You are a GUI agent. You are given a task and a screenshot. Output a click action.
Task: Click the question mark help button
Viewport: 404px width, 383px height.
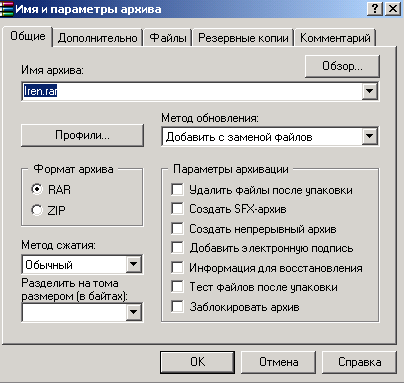[x=375, y=9]
